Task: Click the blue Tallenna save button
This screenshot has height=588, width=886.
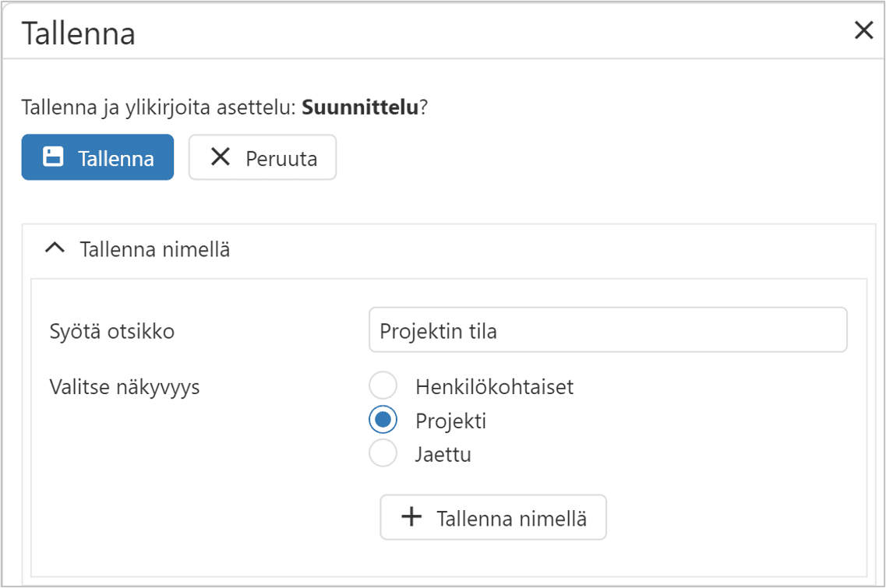Action: coord(97,158)
